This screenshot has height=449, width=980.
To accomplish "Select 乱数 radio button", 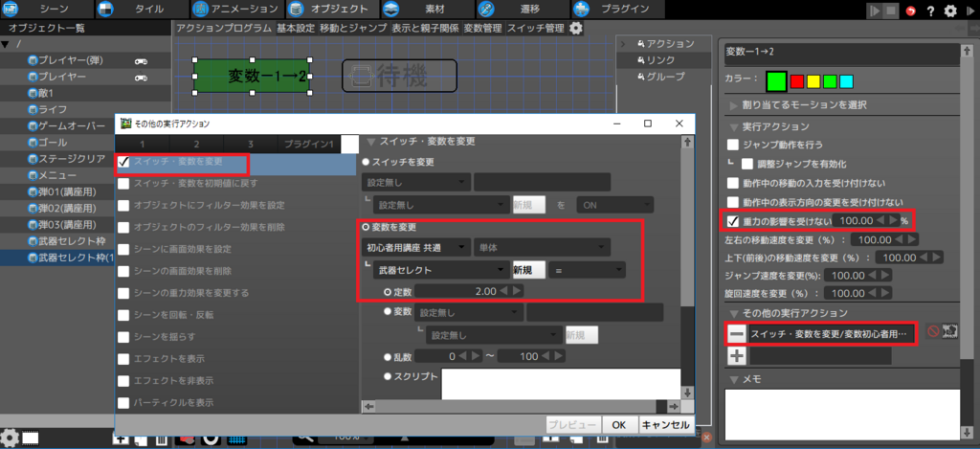I will point(388,356).
